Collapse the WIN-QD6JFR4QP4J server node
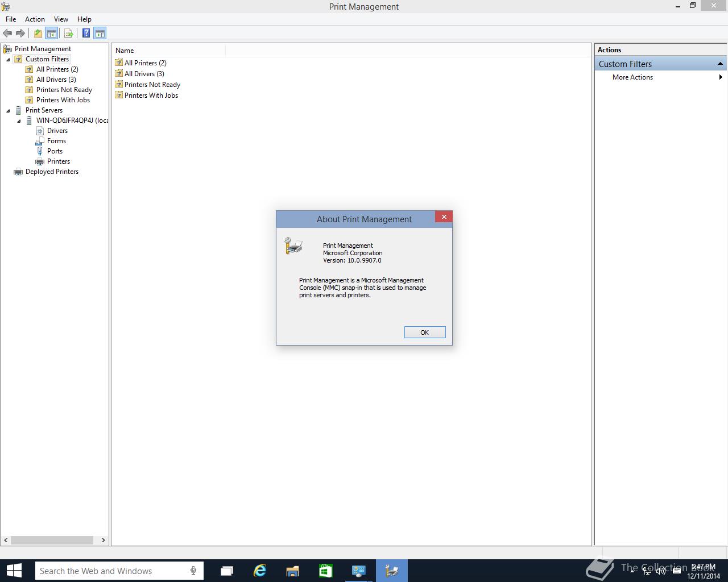This screenshot has height=582, width=728. pos(19,120)
